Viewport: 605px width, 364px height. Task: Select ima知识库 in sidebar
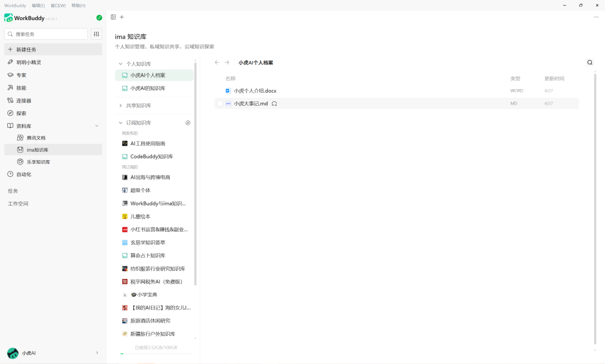click(x=53, y=150)
